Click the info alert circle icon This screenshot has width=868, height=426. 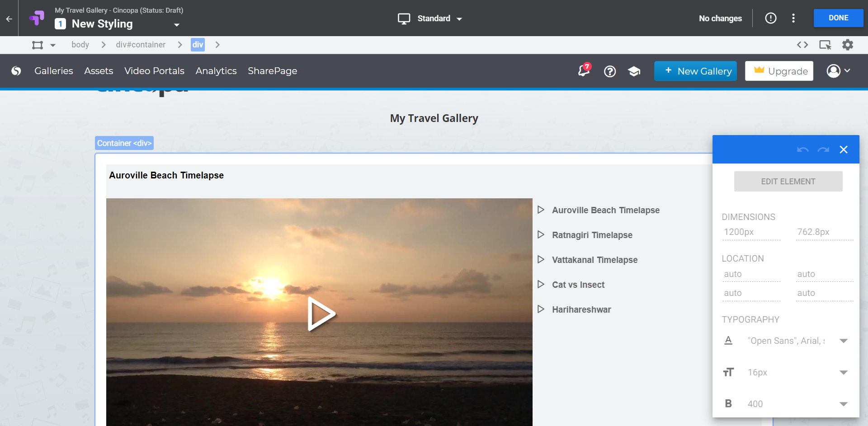(x=771, y=18)
